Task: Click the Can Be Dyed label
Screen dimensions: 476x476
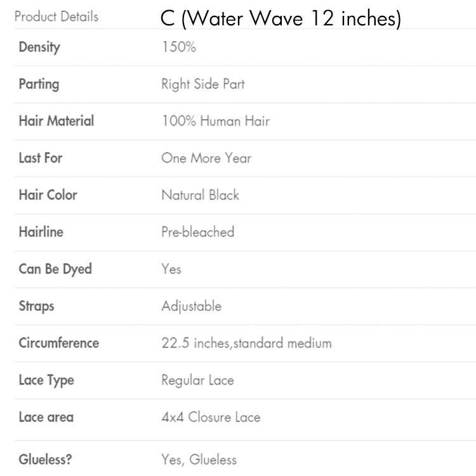Action: tap(55, 269)
